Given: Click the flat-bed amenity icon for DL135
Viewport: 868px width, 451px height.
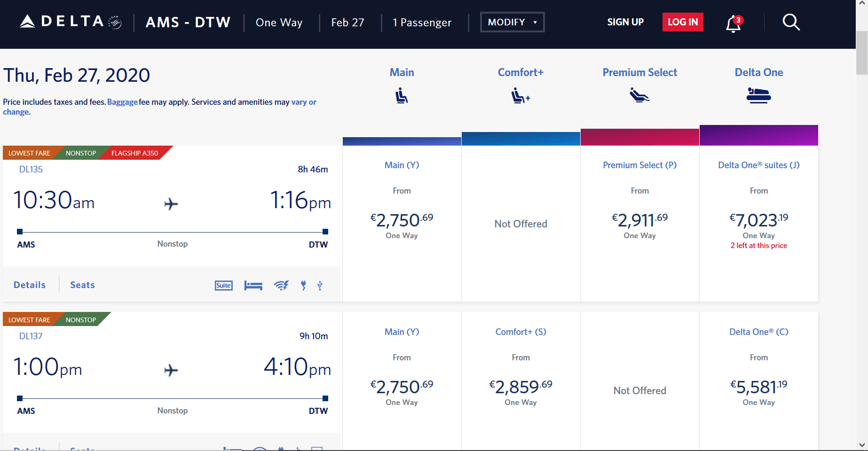Looking at the screenshot, I should [253, 285].
